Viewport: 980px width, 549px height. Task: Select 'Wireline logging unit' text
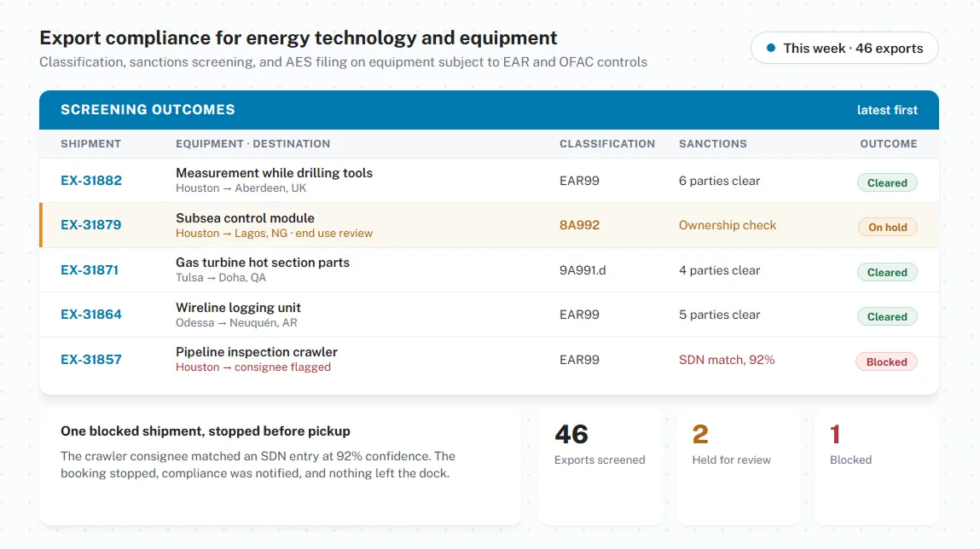click(238, 307)
